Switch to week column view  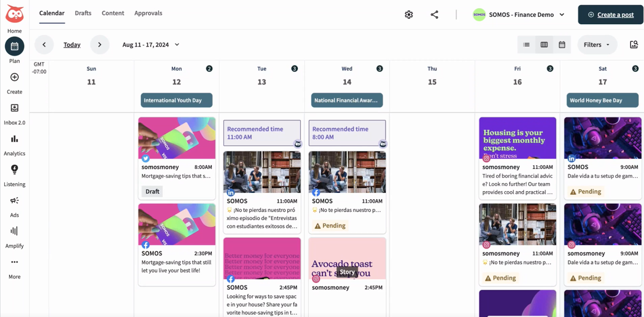coord(544,45)
